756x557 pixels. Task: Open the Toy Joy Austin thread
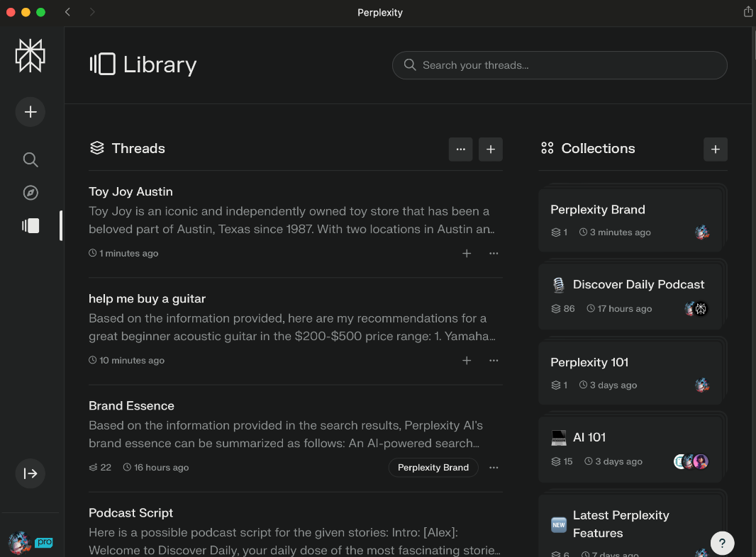click(x=130, y=192)
